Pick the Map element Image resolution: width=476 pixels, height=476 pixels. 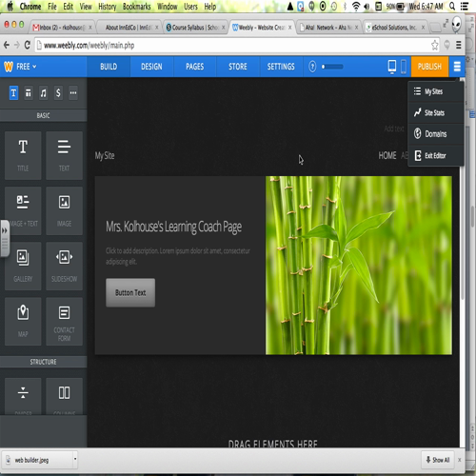point(23,321)
